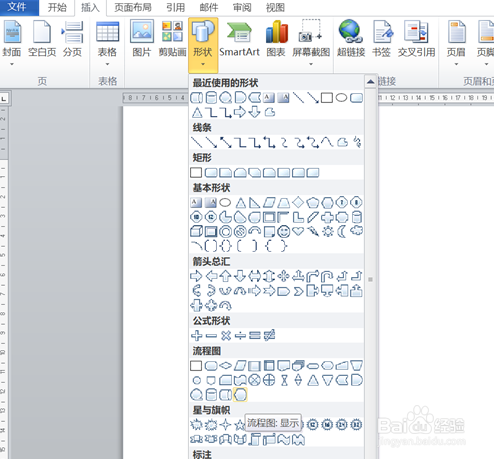Select the 4-point star in 星与旗帜
494x459 pixels.
[226, 425]
